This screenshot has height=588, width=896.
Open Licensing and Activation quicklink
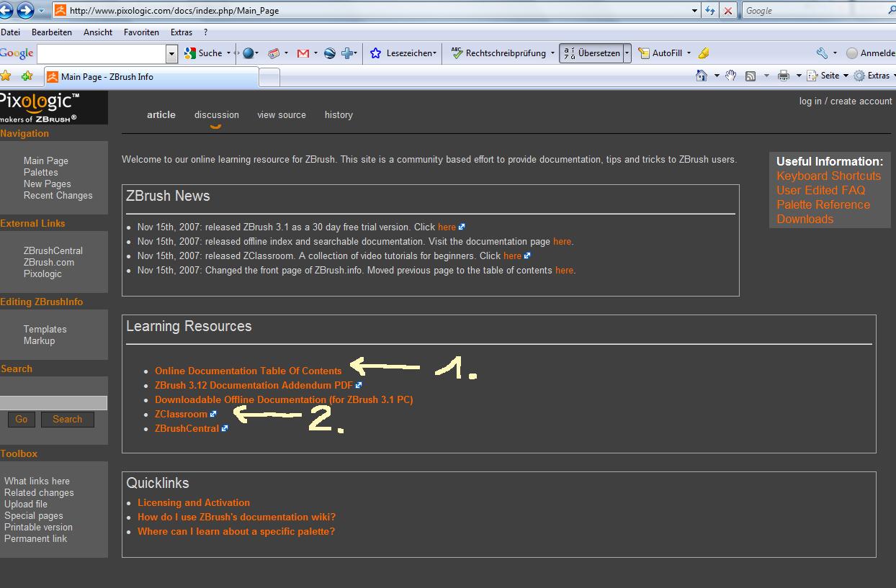tap(194, 503)
